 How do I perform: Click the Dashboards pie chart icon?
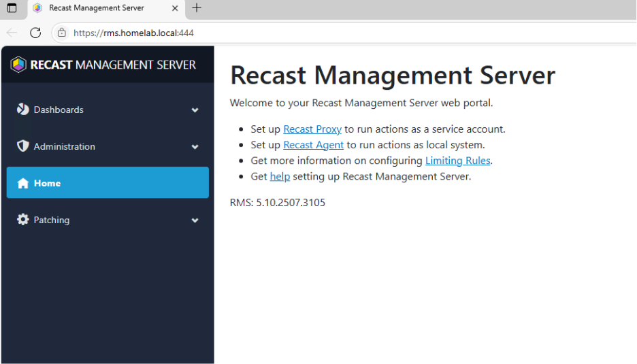22,110
